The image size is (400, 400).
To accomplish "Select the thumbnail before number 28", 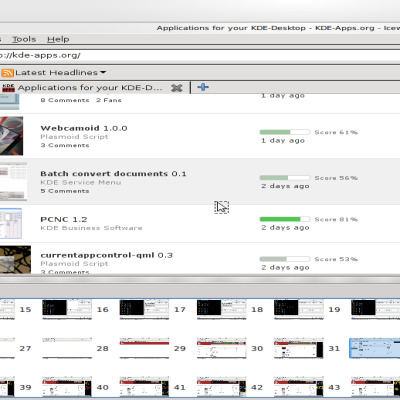I will coord(67,348).
